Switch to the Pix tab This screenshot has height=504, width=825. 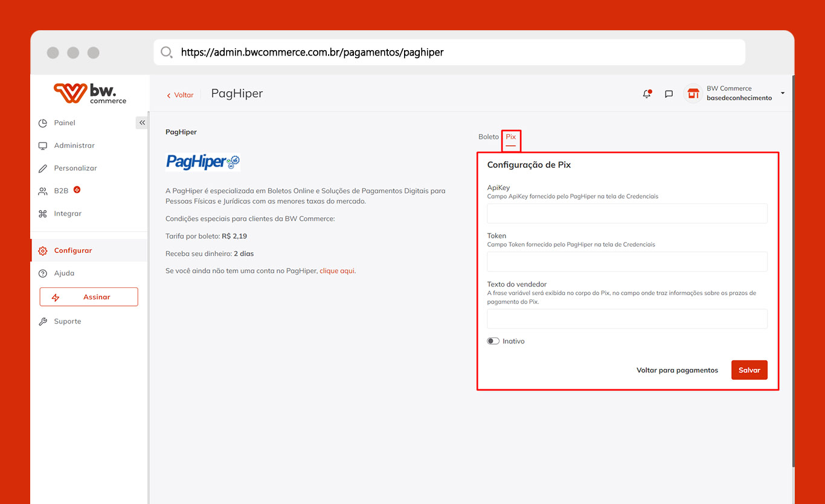point(511,137)
